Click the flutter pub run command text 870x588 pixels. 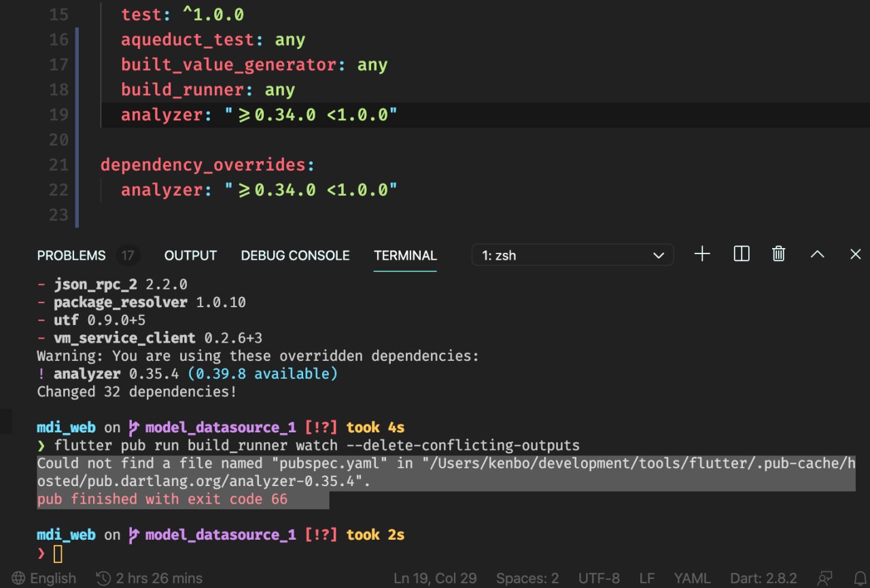317,446
